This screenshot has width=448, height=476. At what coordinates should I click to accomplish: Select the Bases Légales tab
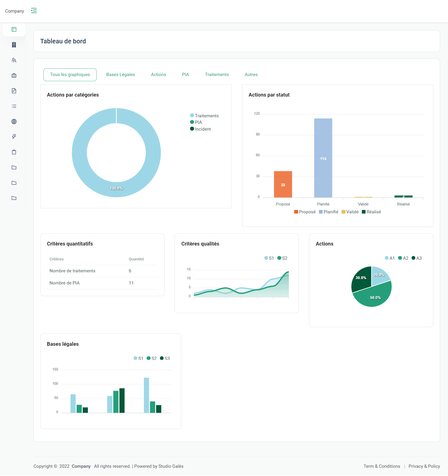tap(120, 74)
